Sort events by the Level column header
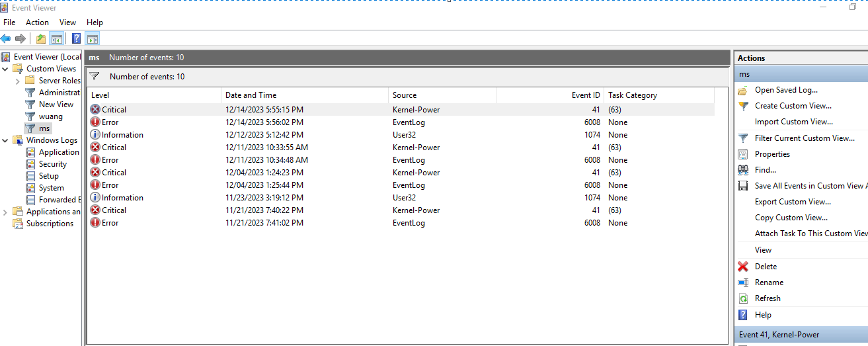Viewport: 868px width, 346px height. (155, 95)
